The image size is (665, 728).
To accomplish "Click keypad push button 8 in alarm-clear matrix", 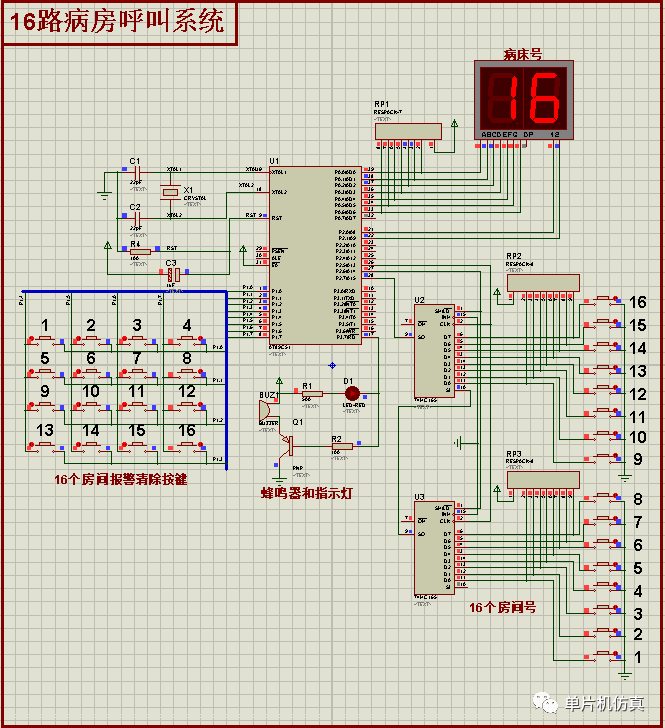I will click(187, 372).
